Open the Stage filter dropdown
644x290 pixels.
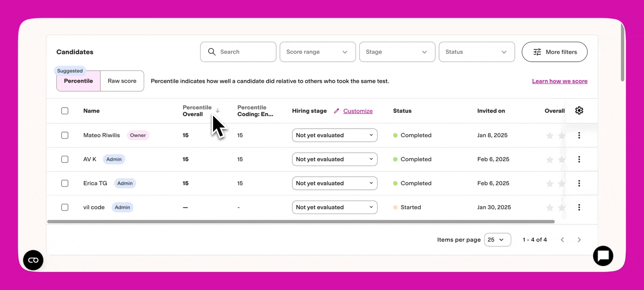[x=397, y=52]
